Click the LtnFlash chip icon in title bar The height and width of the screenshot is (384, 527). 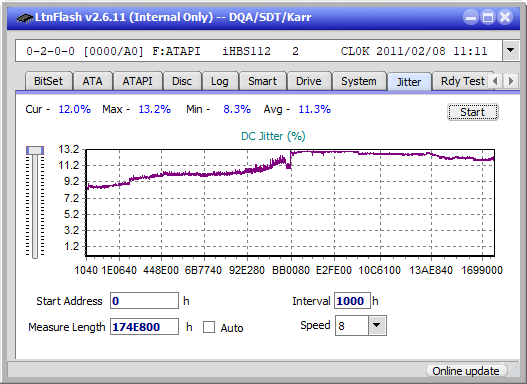point(24,17)
